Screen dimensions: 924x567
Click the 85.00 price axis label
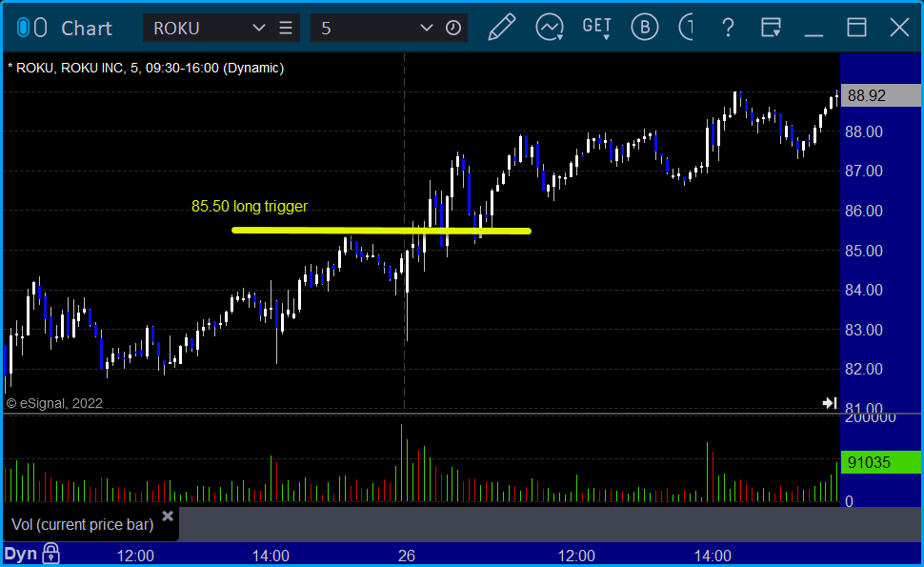pyautogui.click(x=864, y=251)
